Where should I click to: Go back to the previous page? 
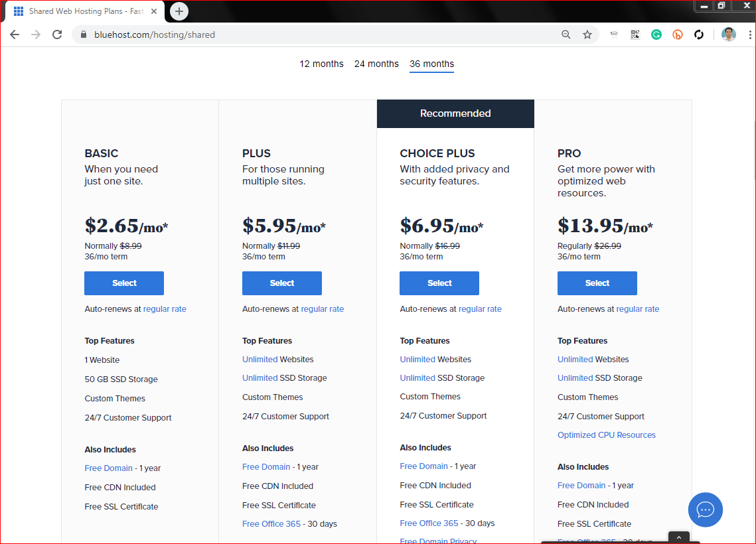(x=15, y=34)
